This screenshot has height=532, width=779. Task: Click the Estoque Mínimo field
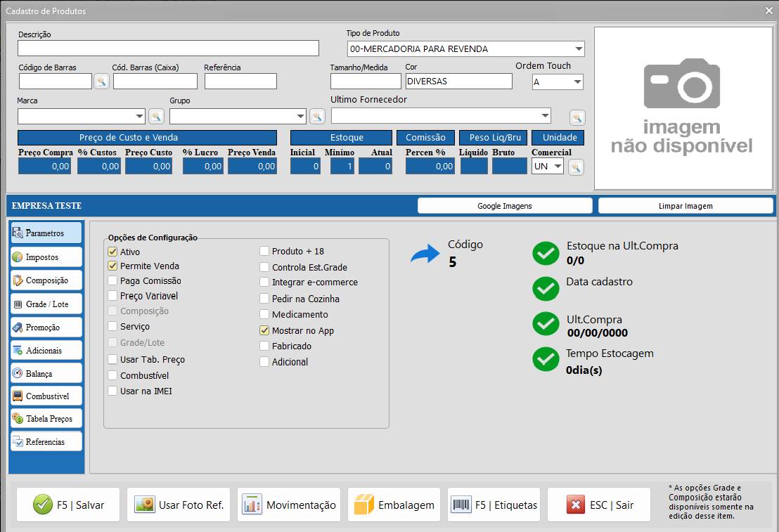point(342,167)
